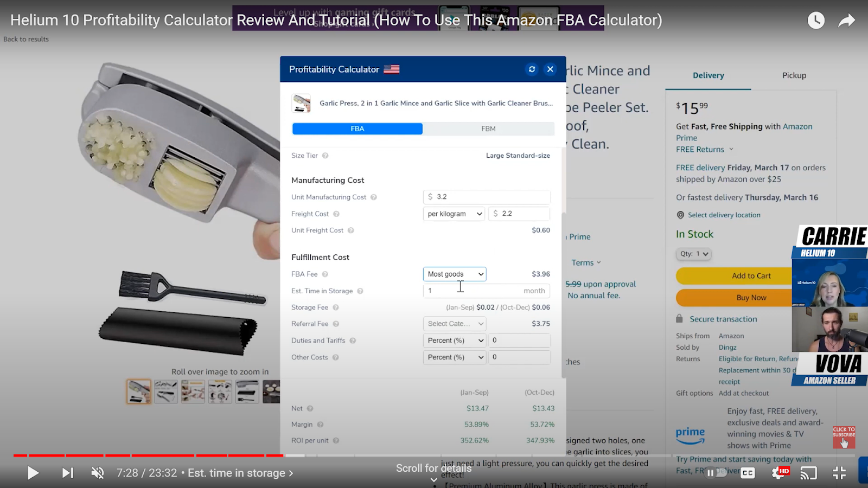
Task: Click the Add to Cart button
Action: 751,276
